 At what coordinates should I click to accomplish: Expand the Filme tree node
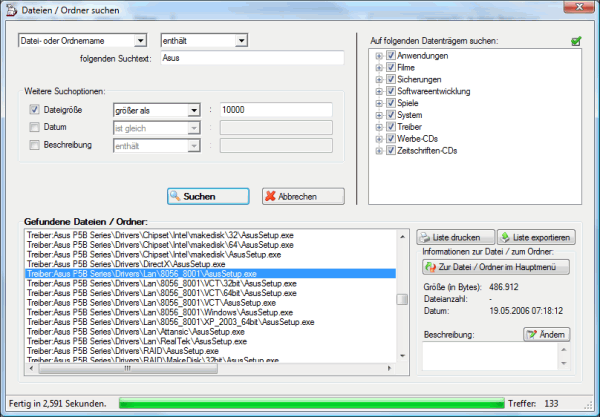379,68
